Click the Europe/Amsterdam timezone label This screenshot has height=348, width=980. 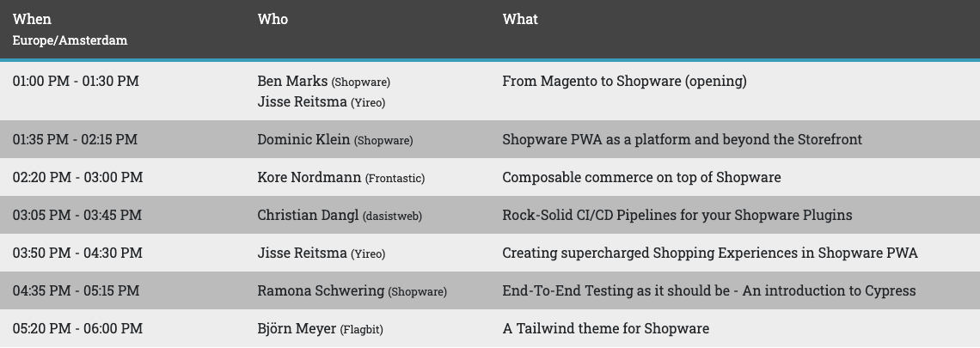70,40
